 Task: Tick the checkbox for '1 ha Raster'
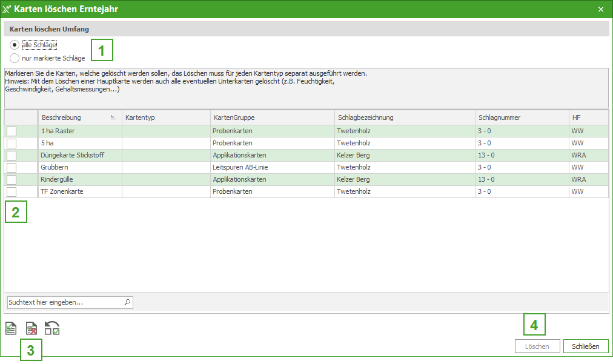(12, 131)
